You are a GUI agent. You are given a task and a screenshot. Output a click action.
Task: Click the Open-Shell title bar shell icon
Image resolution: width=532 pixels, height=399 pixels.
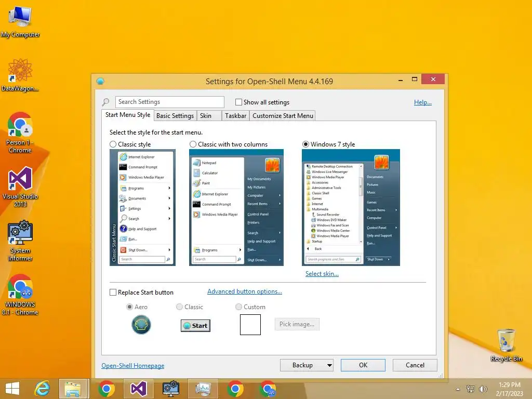100,82
